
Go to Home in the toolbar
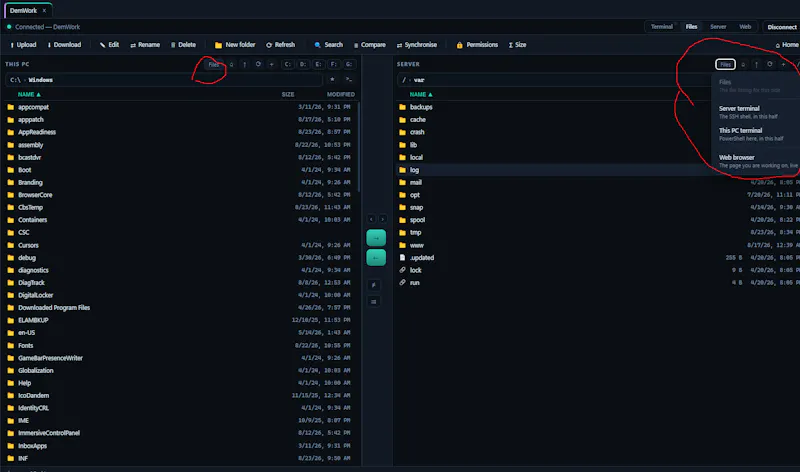787,45
